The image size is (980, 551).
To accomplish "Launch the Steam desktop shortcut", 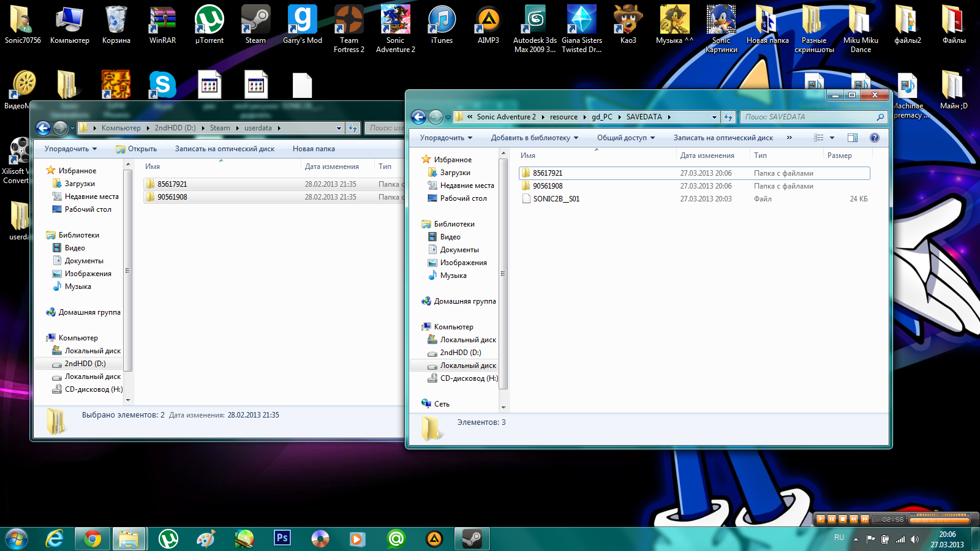I will [x=255, y=24].
